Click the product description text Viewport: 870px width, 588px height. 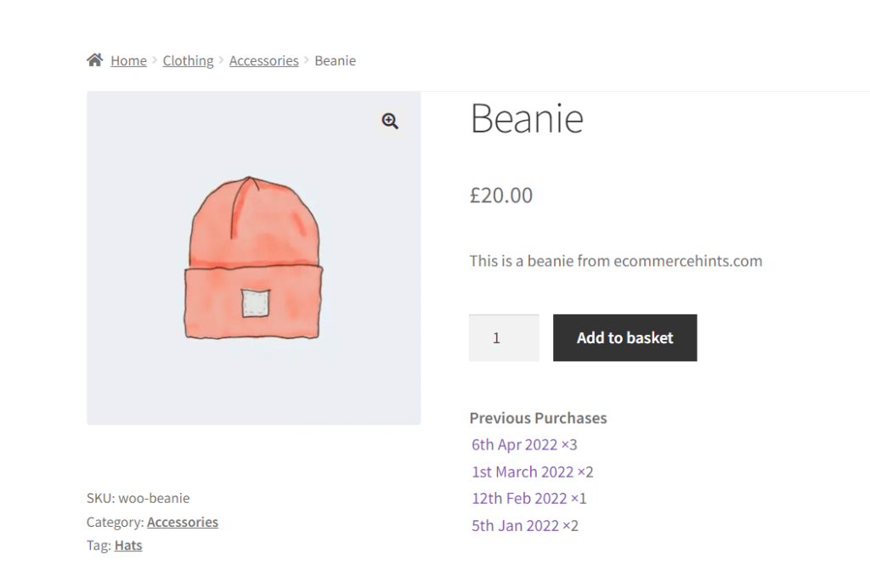(x=615, y=261)
